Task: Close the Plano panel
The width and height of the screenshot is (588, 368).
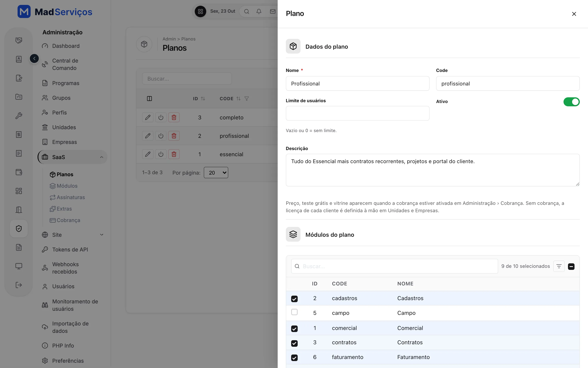Action: pyautogui.click(x=574, y=14)
